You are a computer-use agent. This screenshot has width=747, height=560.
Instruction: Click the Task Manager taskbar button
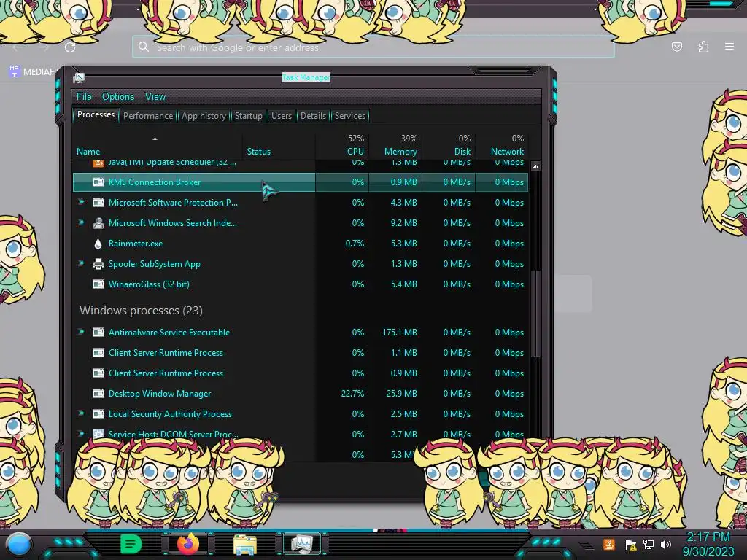coord(302,544)
